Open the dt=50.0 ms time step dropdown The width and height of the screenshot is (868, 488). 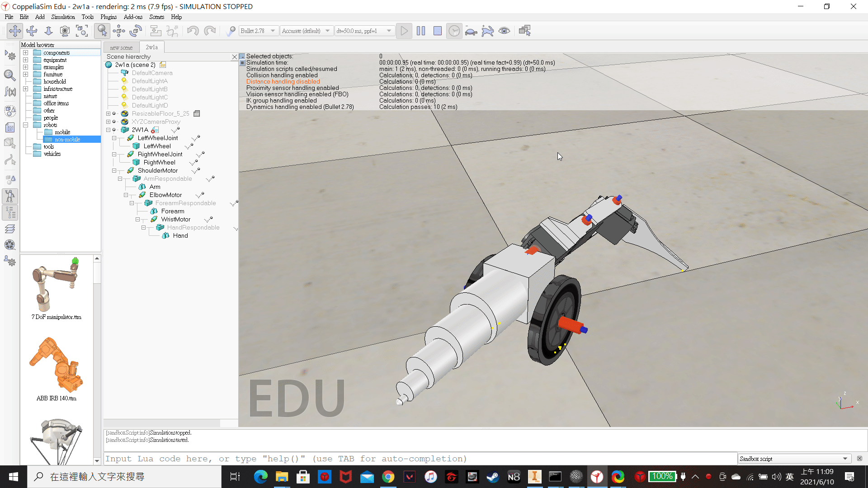click(363, 31)
